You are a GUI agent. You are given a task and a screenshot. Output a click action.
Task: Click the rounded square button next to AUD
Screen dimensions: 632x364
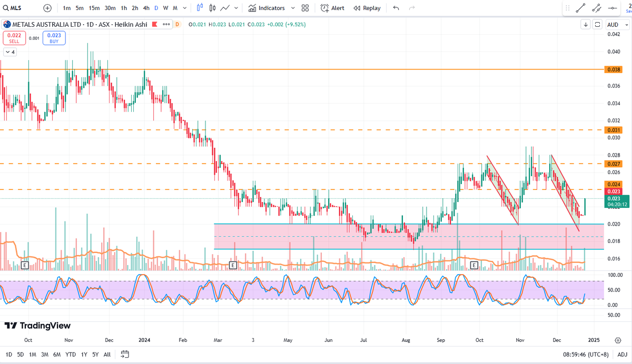pyautogui.click(x=597, y=24)
